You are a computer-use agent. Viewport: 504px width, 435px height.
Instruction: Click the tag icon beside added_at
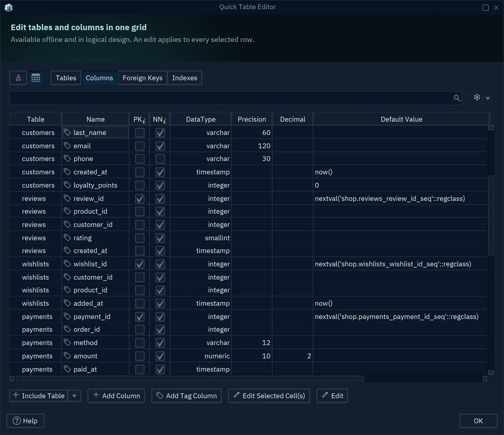coord(67,303)
